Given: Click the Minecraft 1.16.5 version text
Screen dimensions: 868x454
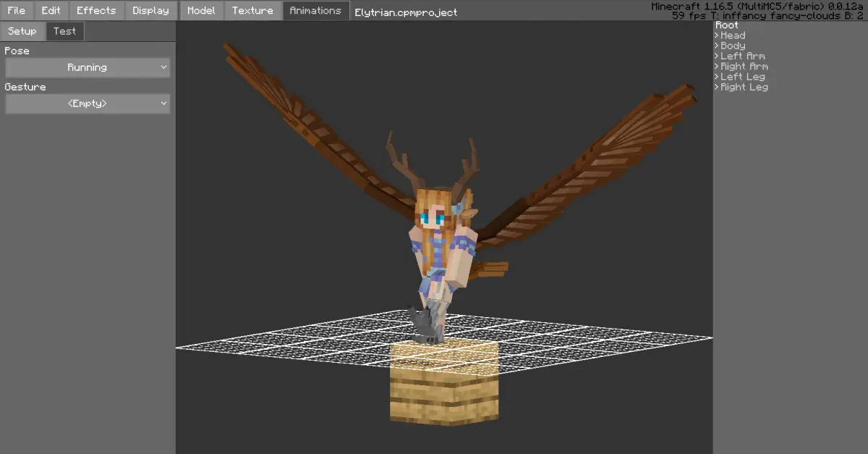Looking at the screenshot, I should click(758, 6).
